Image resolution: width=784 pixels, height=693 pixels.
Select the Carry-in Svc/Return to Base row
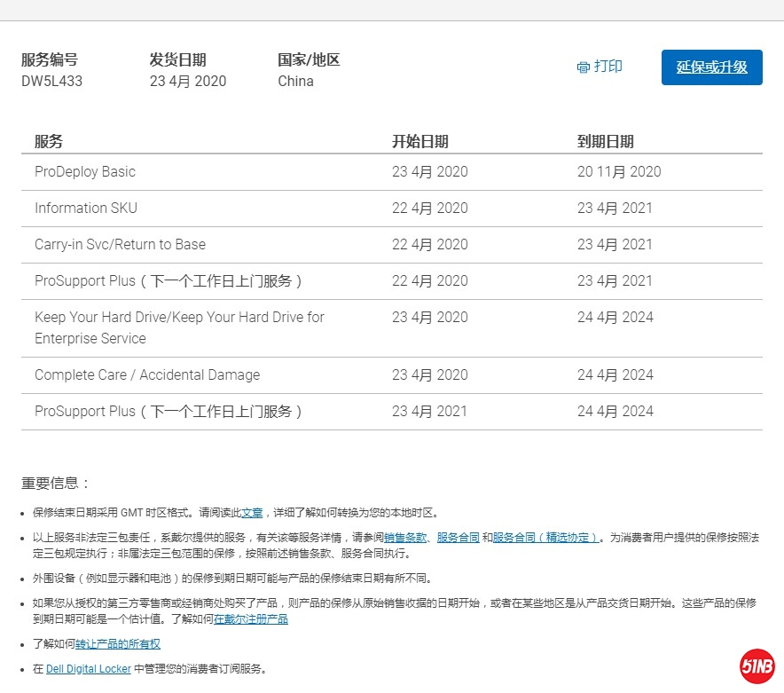tap(120, 245)
